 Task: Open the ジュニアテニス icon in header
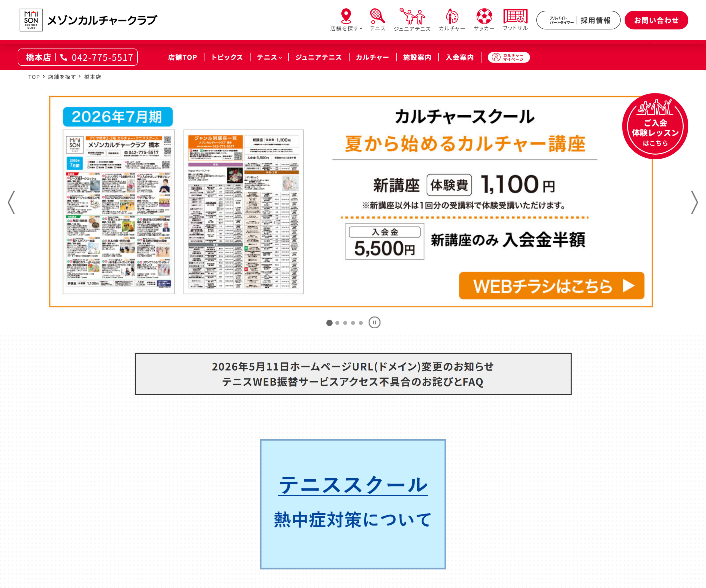pos(412,16)
